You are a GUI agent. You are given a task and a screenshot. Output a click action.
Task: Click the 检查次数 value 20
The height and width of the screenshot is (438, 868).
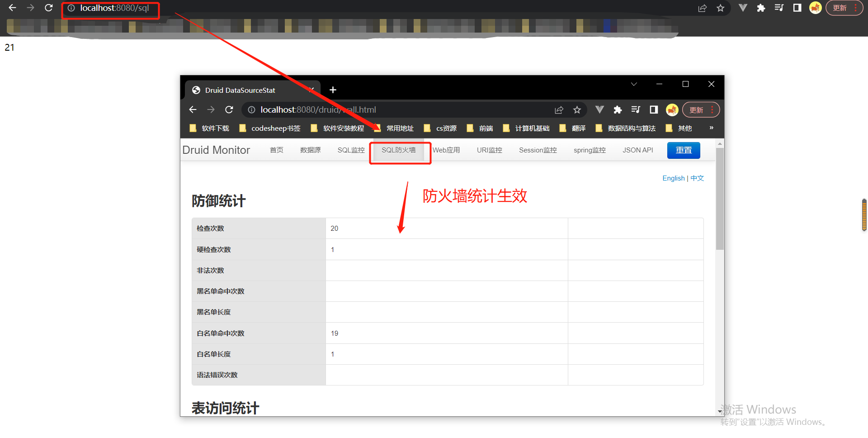click(x=335, y=229)
